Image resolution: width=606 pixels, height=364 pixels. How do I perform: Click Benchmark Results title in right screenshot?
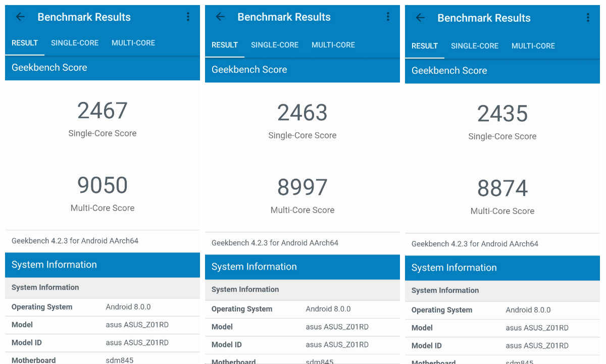tap(484, 18)
